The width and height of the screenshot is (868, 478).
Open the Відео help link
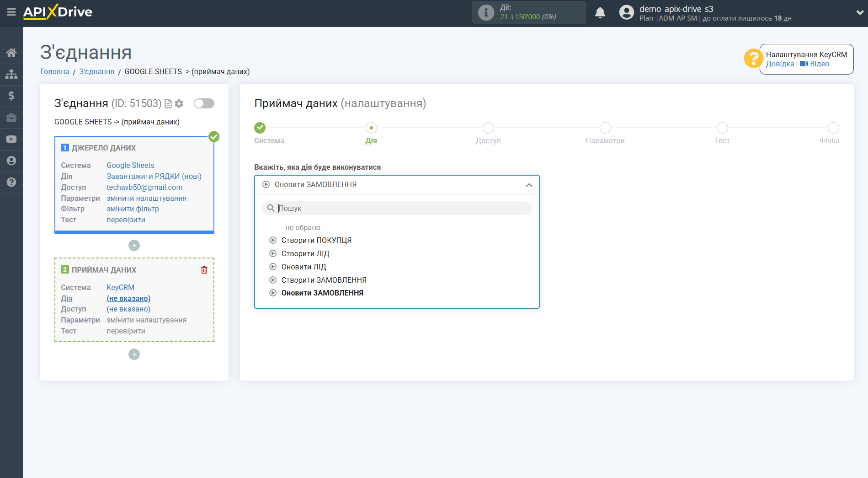point(815,64)
